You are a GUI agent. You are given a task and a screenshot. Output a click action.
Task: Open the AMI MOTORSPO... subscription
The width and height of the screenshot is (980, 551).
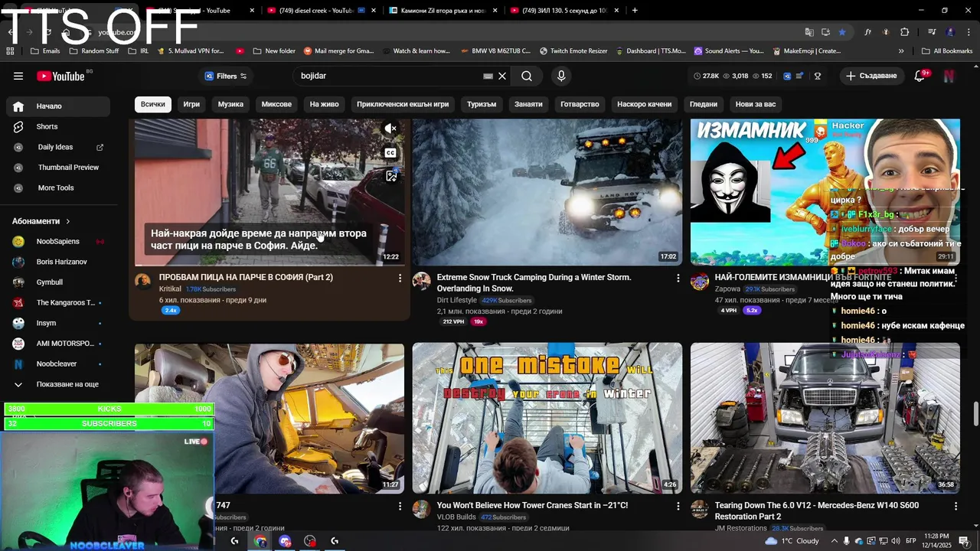[x=57, y=343]
